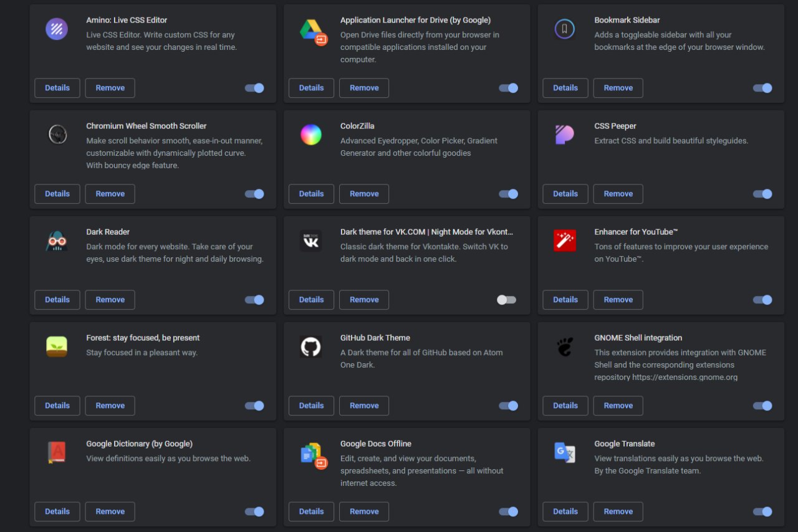The height and width of the screenshot is (532, 798).
Task: Click the CSS Peeper extension icon
Action: [x=565, y=135]
